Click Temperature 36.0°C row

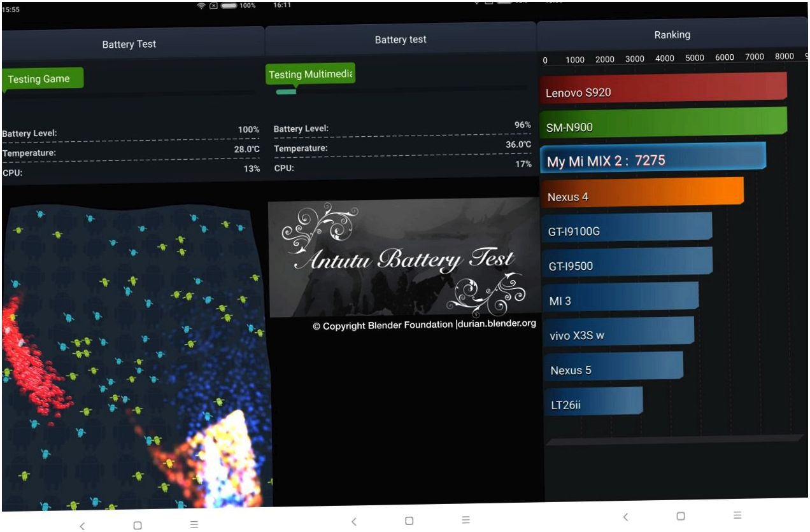pyautogui.click(x=402, y=146)
